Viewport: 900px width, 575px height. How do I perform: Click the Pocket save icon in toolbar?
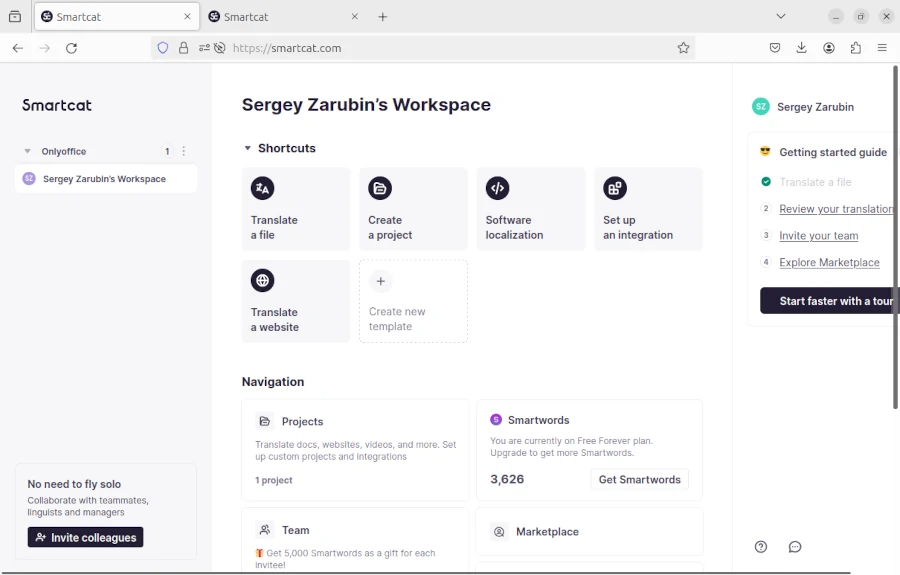(775, 48)
